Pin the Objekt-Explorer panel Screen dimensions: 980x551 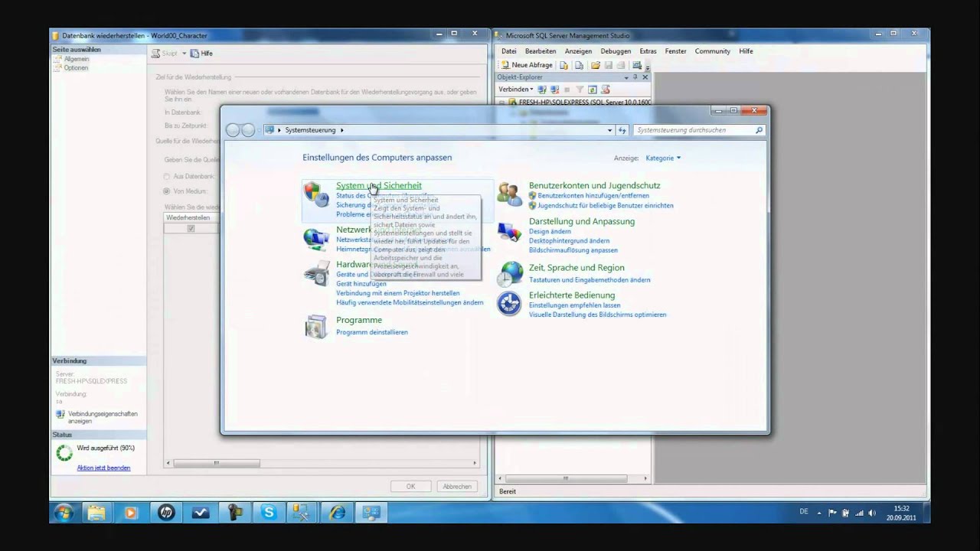(636, 77)
